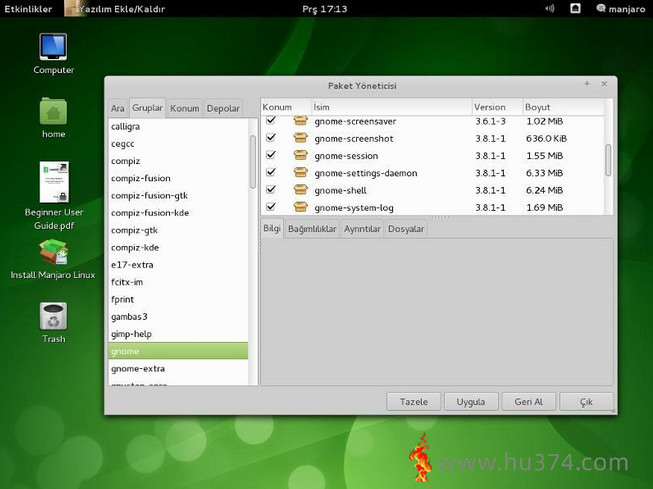This screenshot has height=489, width=653.
Task: Sort by the Konum column header
Action: 286,107
